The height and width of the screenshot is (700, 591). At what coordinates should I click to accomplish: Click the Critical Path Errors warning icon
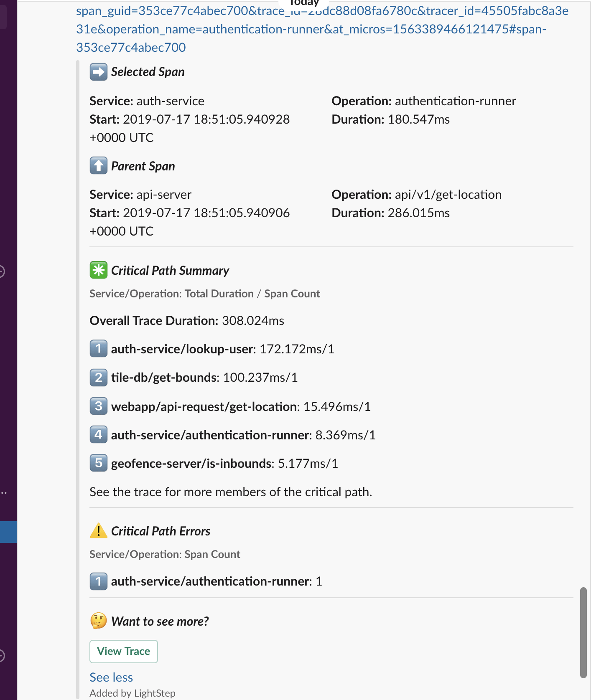98,530
